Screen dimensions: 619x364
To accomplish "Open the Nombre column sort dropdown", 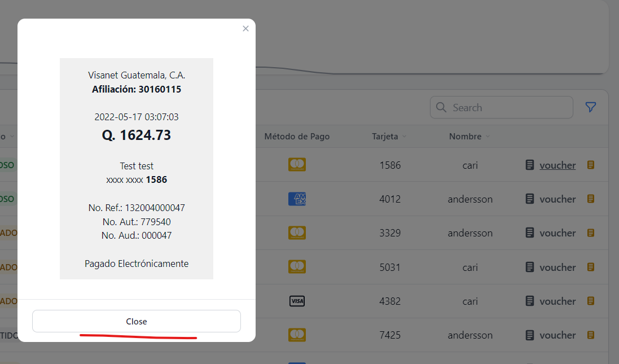I will (488, 136).
